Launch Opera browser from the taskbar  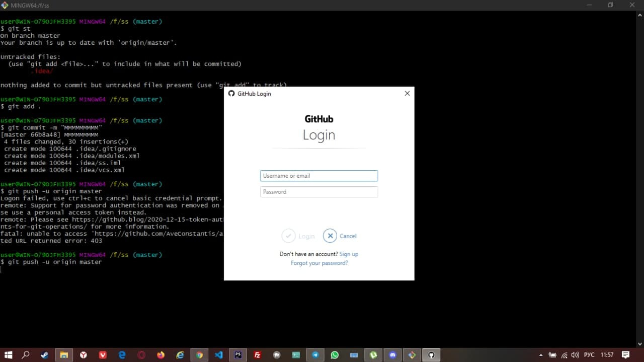pyautogui.click(x=141, y=355)
